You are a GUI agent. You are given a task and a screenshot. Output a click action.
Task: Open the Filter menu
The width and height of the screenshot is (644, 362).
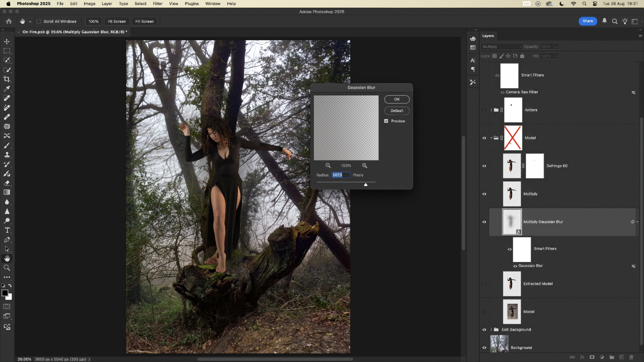(158, 4)
